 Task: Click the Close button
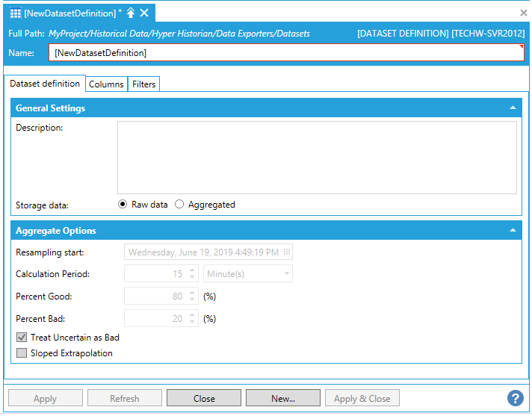204,398
